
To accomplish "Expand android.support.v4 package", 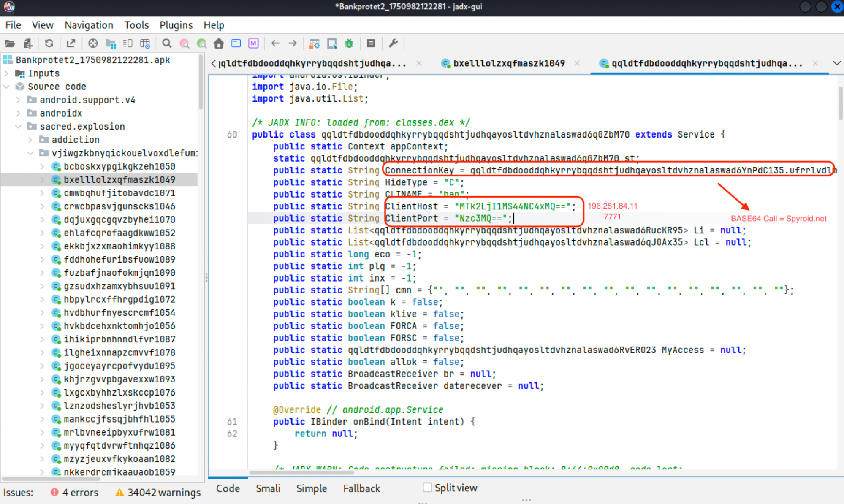I will point(18,100).
